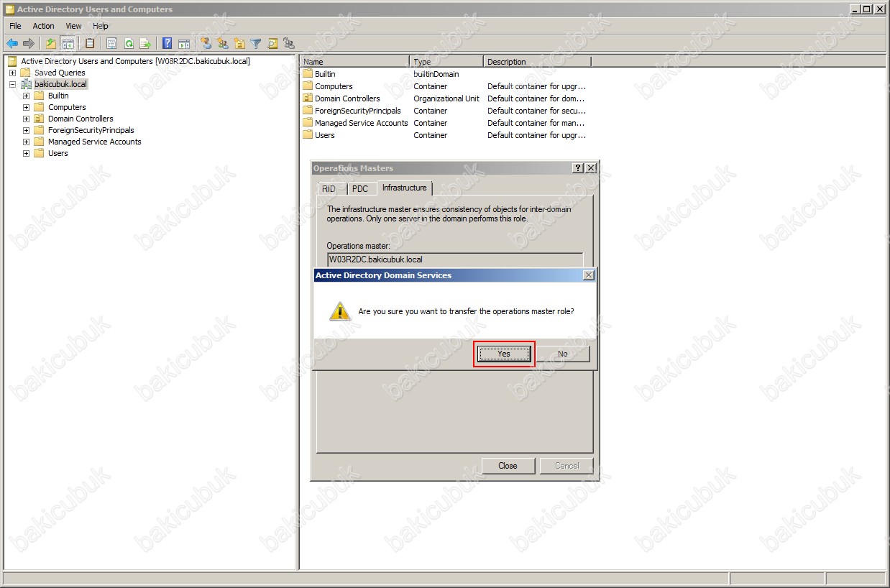Toggle the show/hide action pane icon
The height and width of the screenshot is (588, 890).
point(184,44)
